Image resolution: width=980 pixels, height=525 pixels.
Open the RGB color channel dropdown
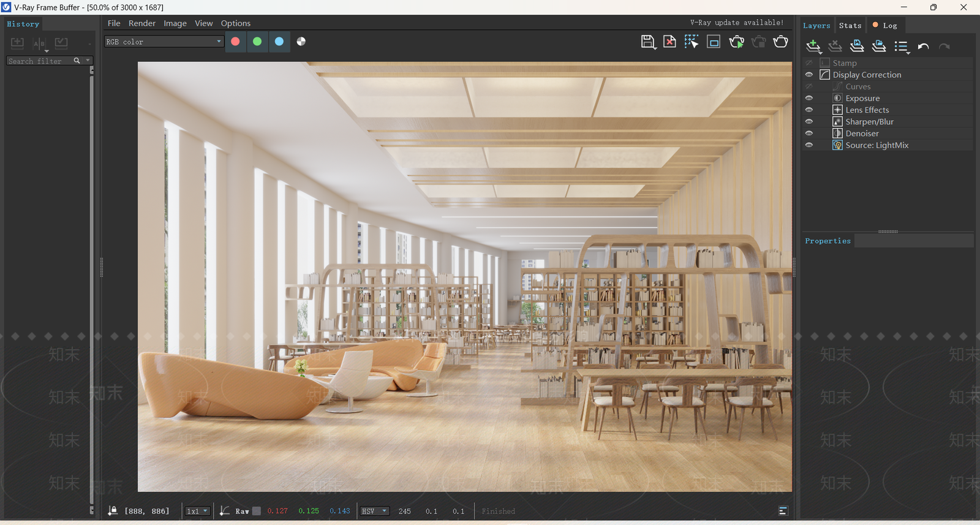click(164, 42)
